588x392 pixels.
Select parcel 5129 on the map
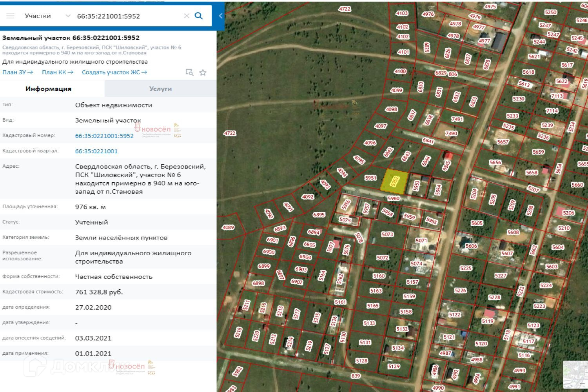tap(394, 367)
